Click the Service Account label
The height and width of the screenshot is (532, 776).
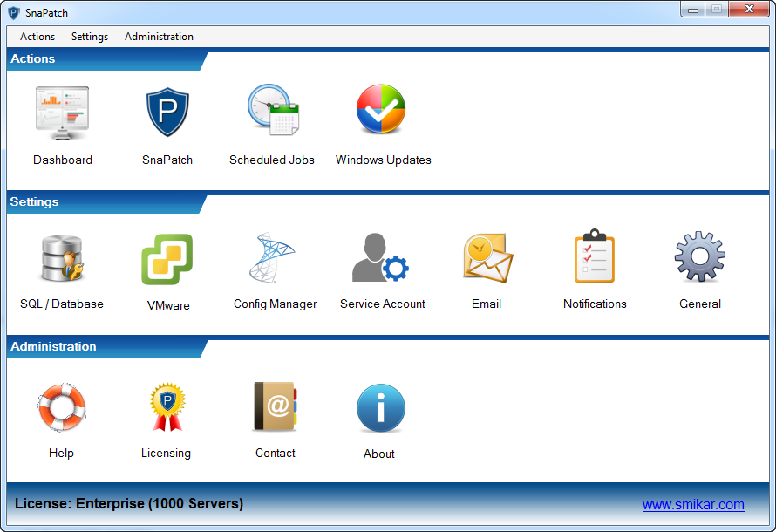tap(383, 304)
